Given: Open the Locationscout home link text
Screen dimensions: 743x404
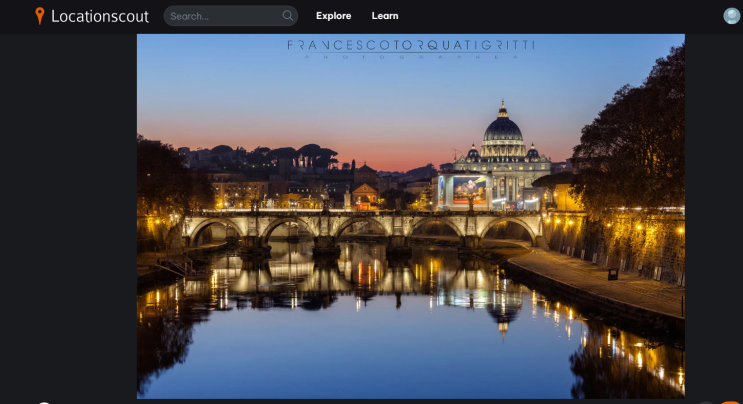Looking at the screenshot, I should [x=100, y=16].
